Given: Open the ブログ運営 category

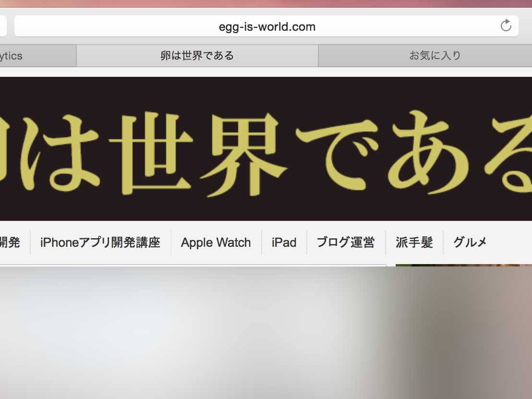Looking at the screenshot, I should tap(346, 242).
